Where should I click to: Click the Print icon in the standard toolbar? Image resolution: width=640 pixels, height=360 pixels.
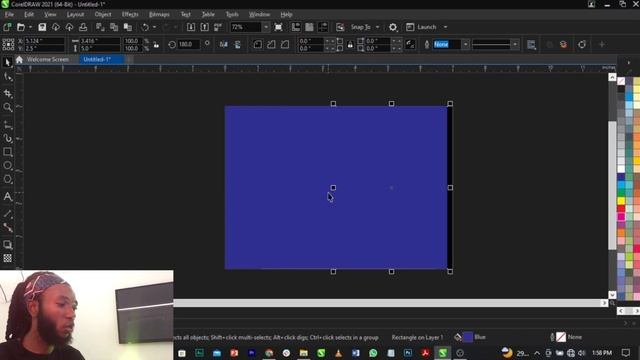(83, 27)
